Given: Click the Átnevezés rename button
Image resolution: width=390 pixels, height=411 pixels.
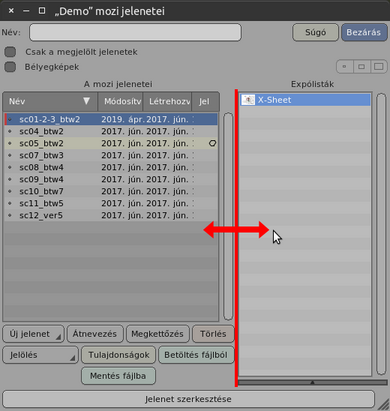Looking at the screenshot, I should (95, 334).
